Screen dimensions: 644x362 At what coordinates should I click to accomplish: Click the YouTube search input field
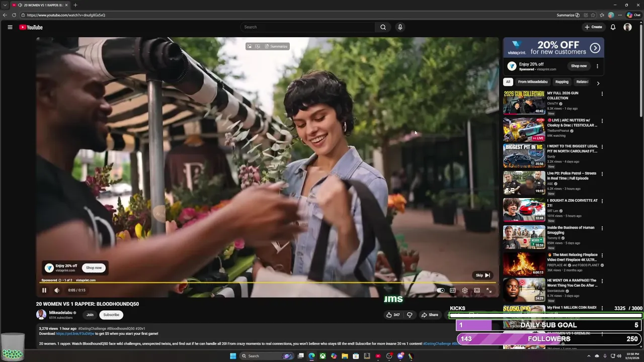point(307,27)
